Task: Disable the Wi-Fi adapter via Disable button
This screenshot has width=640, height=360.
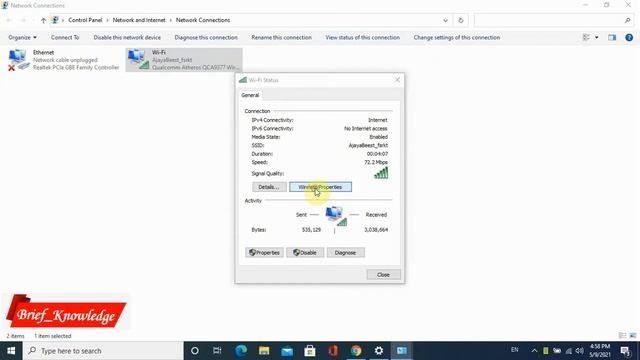Action: pos(305,253)
